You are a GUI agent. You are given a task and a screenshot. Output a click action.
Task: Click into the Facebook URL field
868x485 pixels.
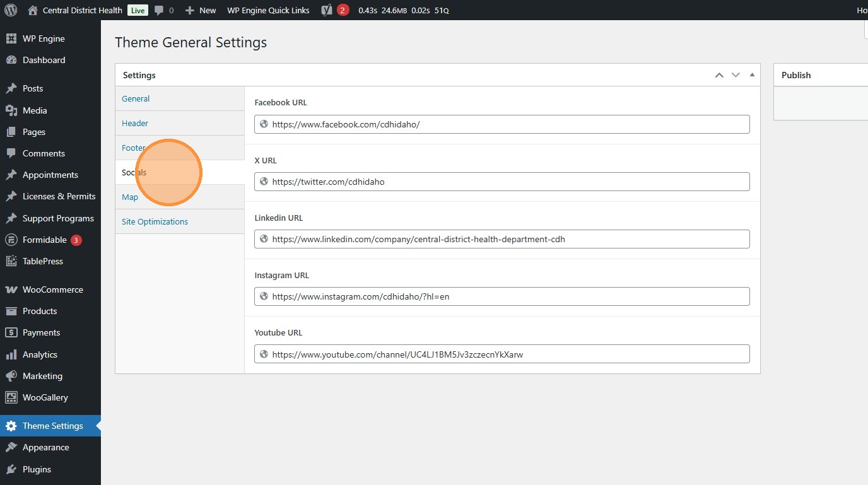click(x=508, y=124)
